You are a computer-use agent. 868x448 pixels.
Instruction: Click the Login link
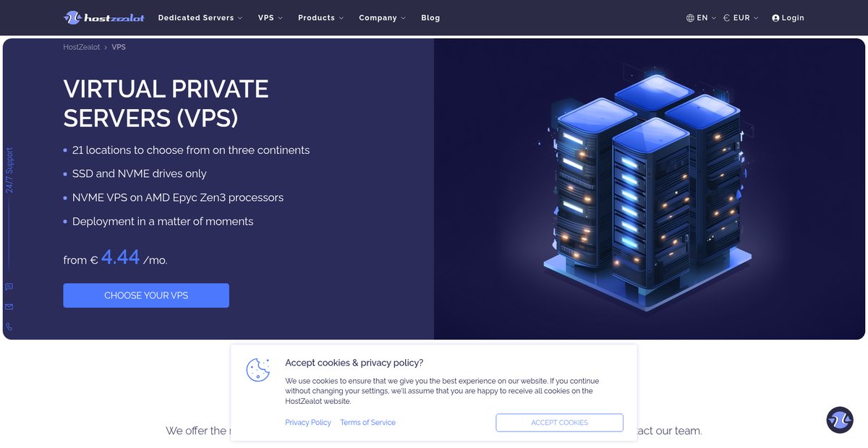coord(793,18)
